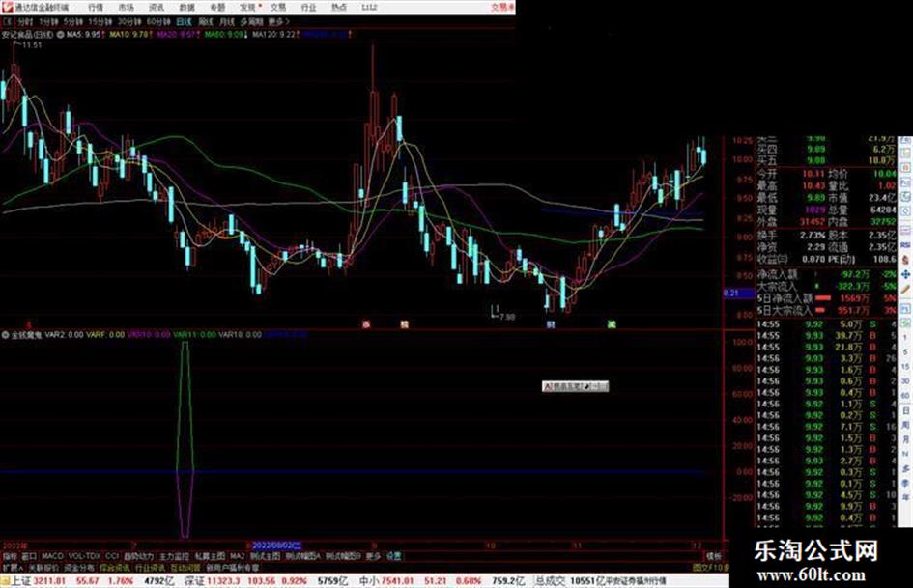This screenshot has width=913, height=588.
Task: Click the RSI shortcut in right sidebar
Action: pos(905,244)
